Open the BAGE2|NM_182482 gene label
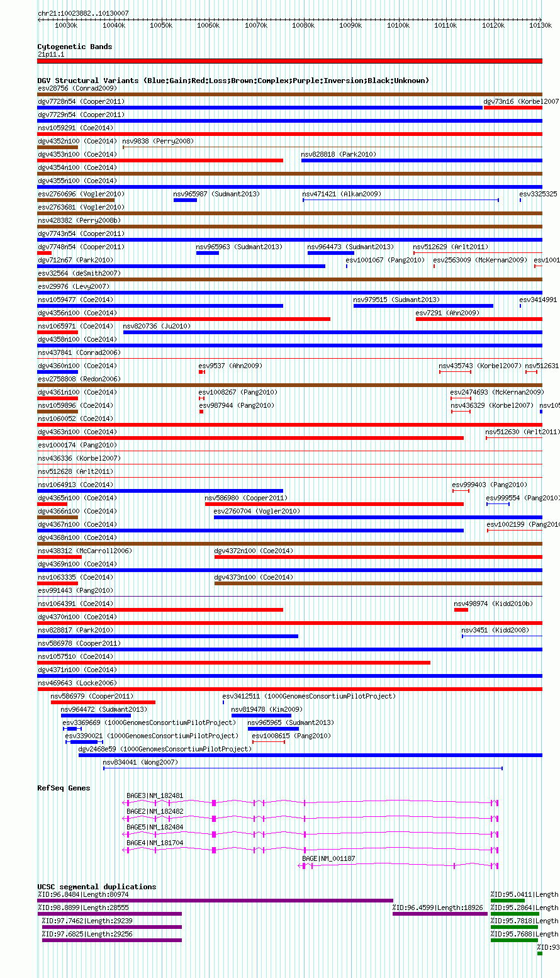Image resolution: width=560 pixels, height=978 pixels. point(155,812)
